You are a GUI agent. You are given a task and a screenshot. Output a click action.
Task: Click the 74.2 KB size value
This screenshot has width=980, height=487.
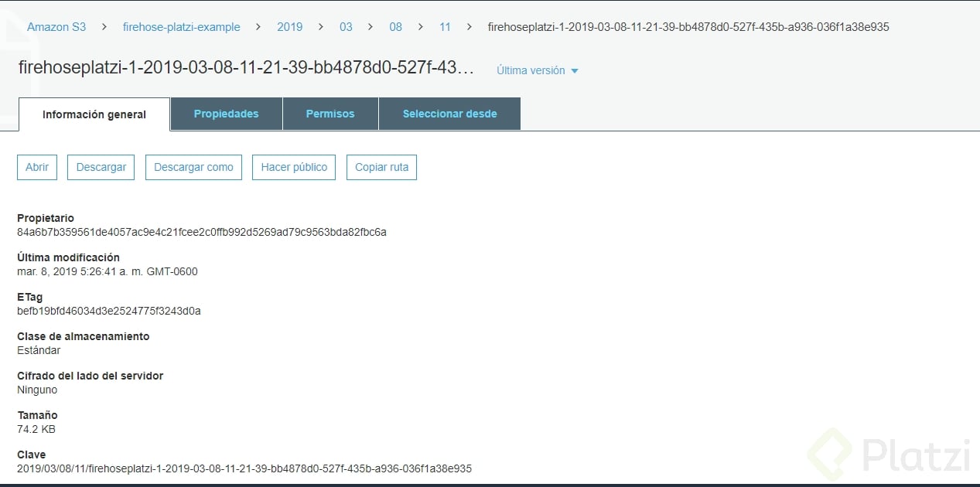pos(36,429)
